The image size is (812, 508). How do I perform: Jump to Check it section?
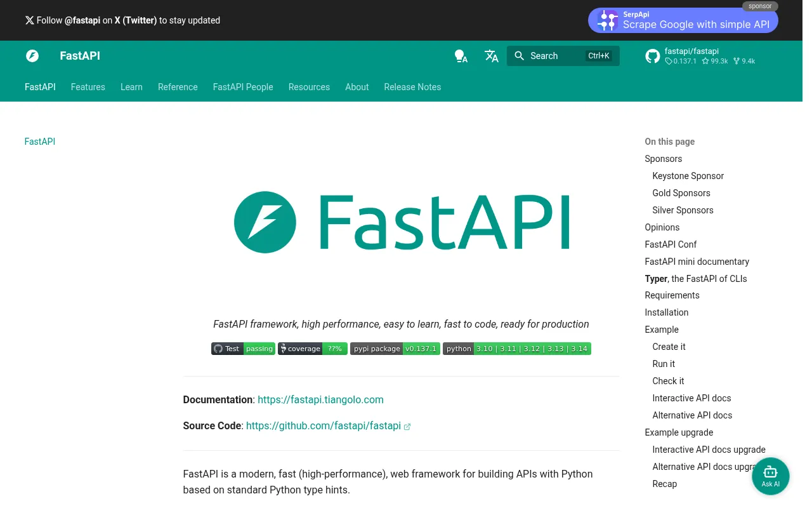point(669,381)
